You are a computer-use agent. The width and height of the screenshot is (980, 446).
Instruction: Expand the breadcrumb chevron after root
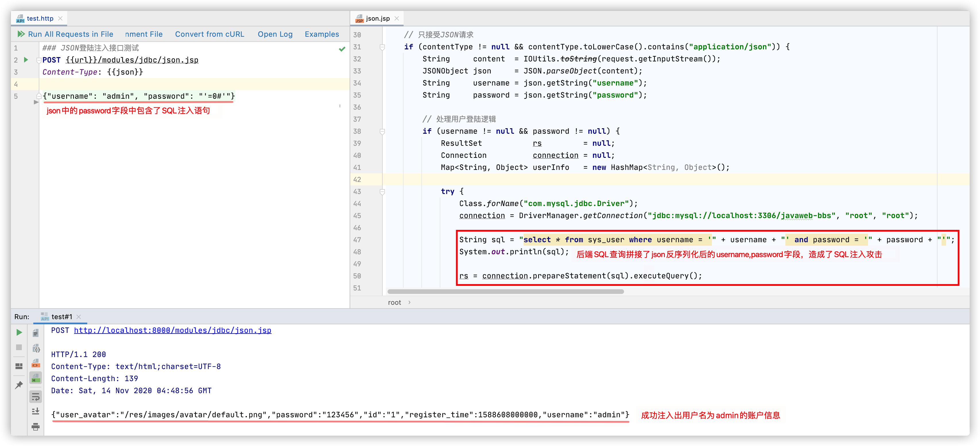pos(409,302)
